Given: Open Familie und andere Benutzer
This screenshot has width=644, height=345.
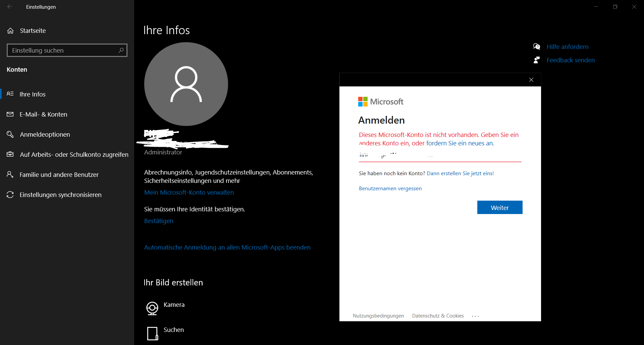Looking at the screenshot, I should click(x=67, y=175).
